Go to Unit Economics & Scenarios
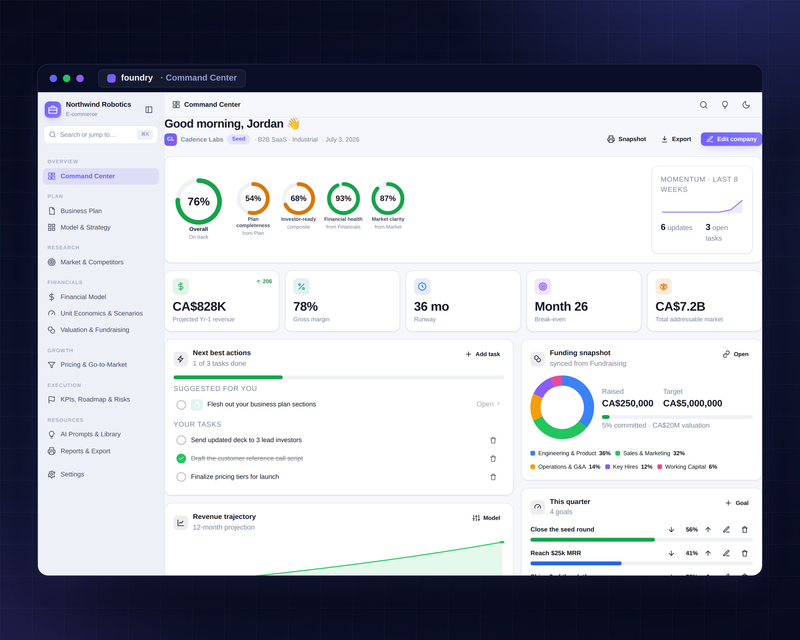 pyautogui.click(x=101, y=313)
